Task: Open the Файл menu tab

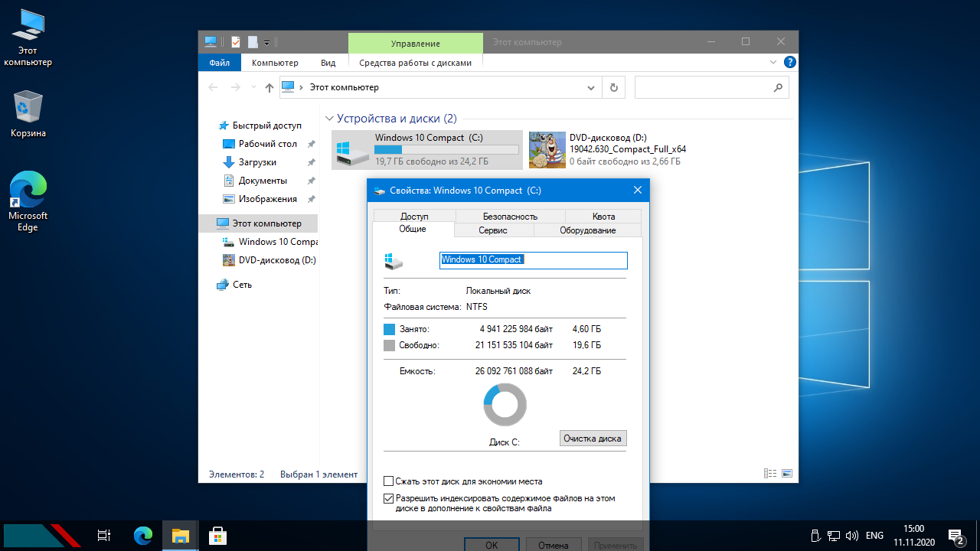Action: tap(220, 63)
